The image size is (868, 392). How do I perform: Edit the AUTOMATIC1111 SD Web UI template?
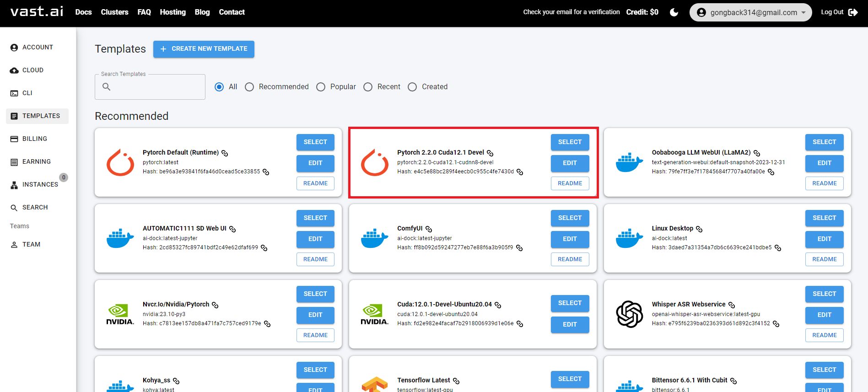[315, 239]
